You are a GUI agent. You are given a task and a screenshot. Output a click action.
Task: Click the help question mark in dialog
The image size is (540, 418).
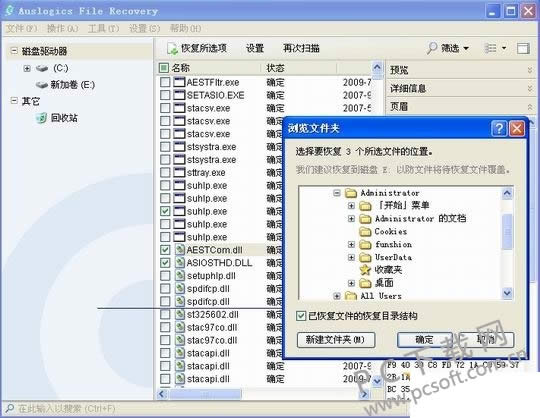tap(499, 129)
